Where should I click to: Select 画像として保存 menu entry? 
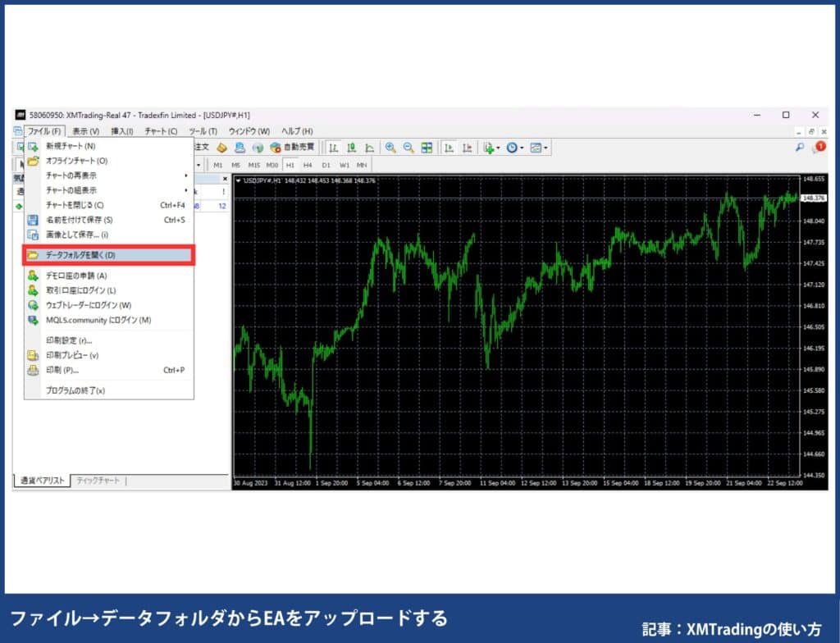[x=109, y=235]
